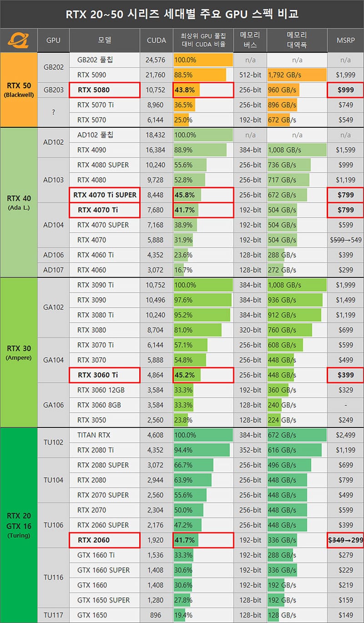Click the RTX 30 Ampere generation block
Screen dimensions: 364x623
pos(18,352)
